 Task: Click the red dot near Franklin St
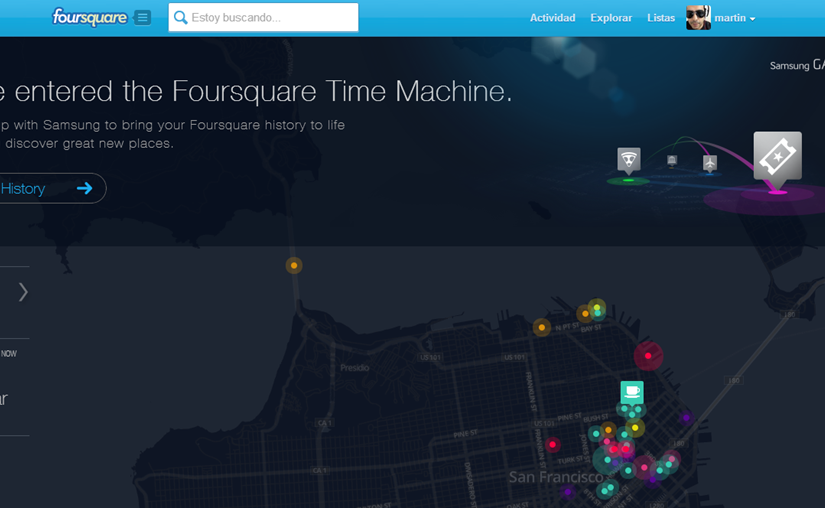[552, 445]
